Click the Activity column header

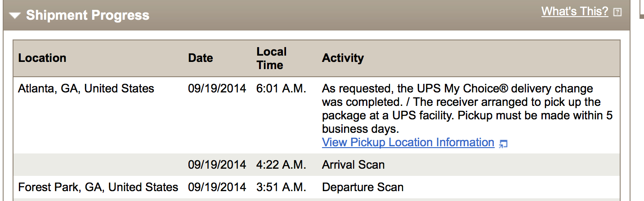(343, 58)
